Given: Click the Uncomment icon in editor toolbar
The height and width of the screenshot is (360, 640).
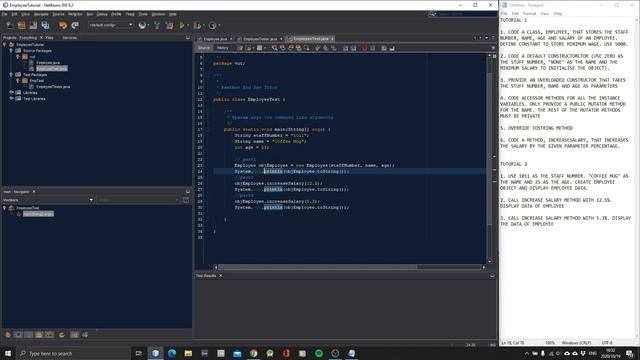Looking at the screenshot, I should coord(392,48).
